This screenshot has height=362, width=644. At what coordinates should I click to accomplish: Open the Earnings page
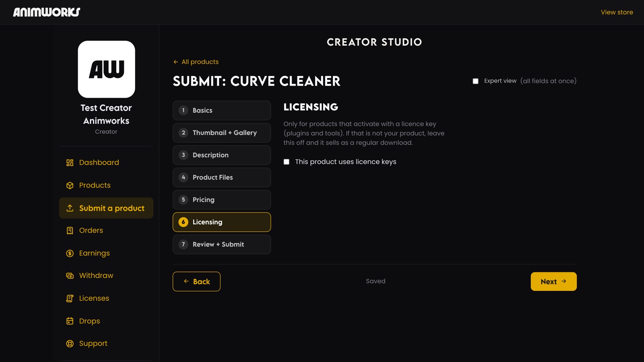(x=106, y=253)
